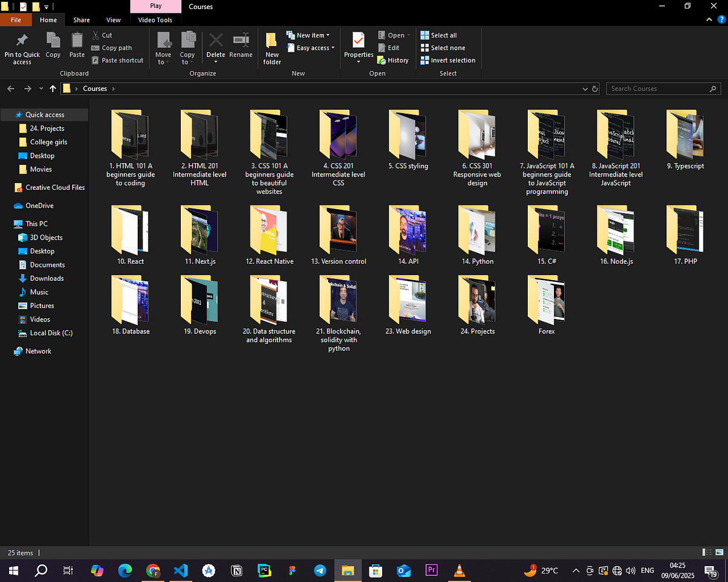Click Select all in ribbon

click(x=439, y=35)
